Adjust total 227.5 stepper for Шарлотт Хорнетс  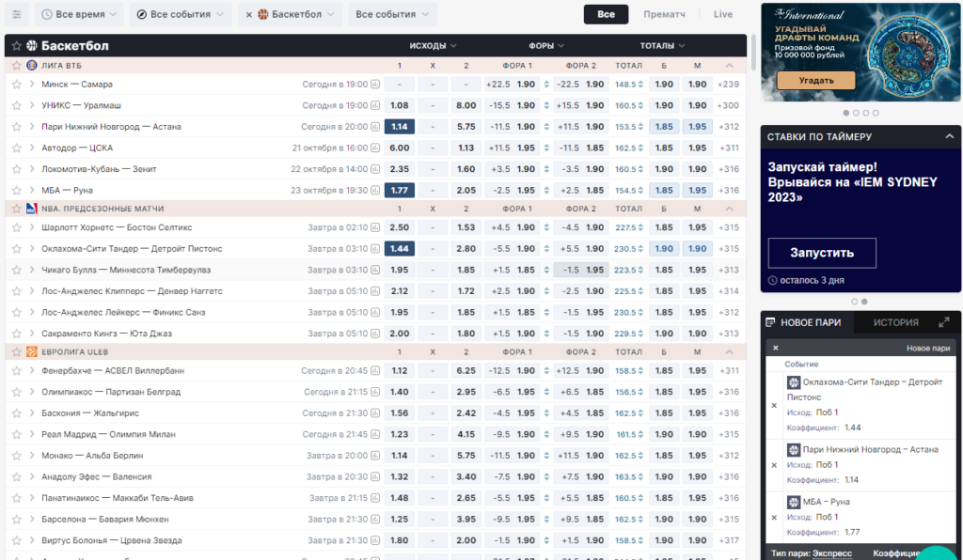[641, 227]
